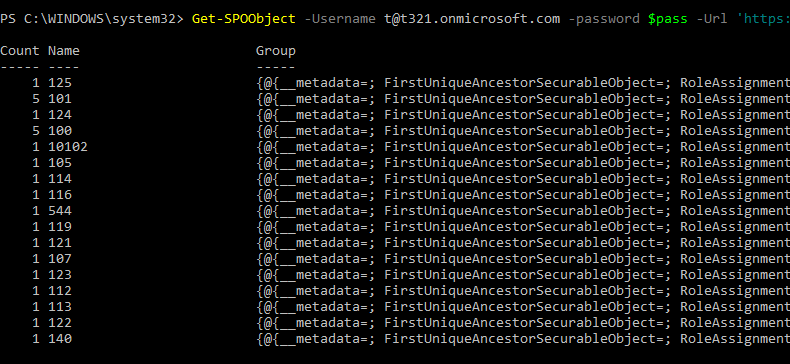
Task: Click the name value 116
Action: point(60,195)
